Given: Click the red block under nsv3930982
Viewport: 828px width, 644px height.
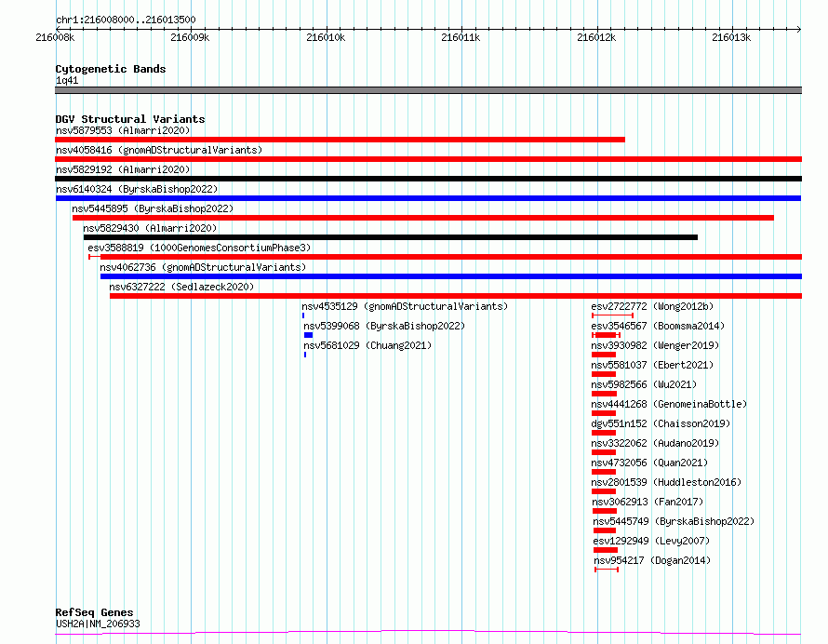Looking at the screenshot, I should click(604, 355).
